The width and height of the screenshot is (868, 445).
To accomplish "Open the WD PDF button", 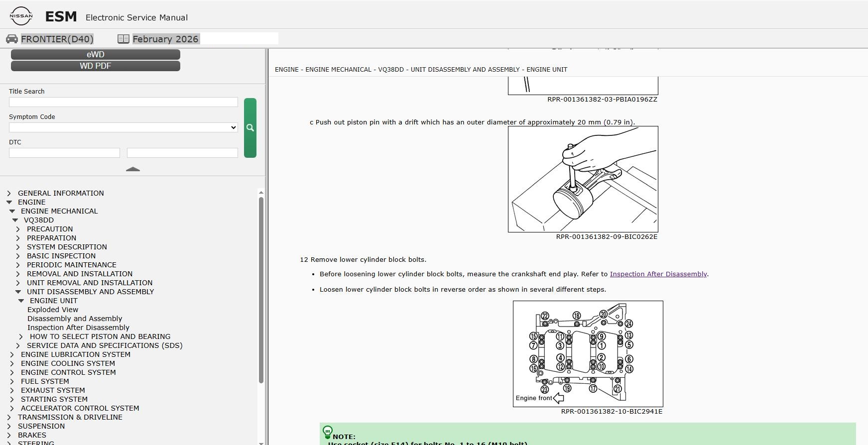I will point(96,66).
